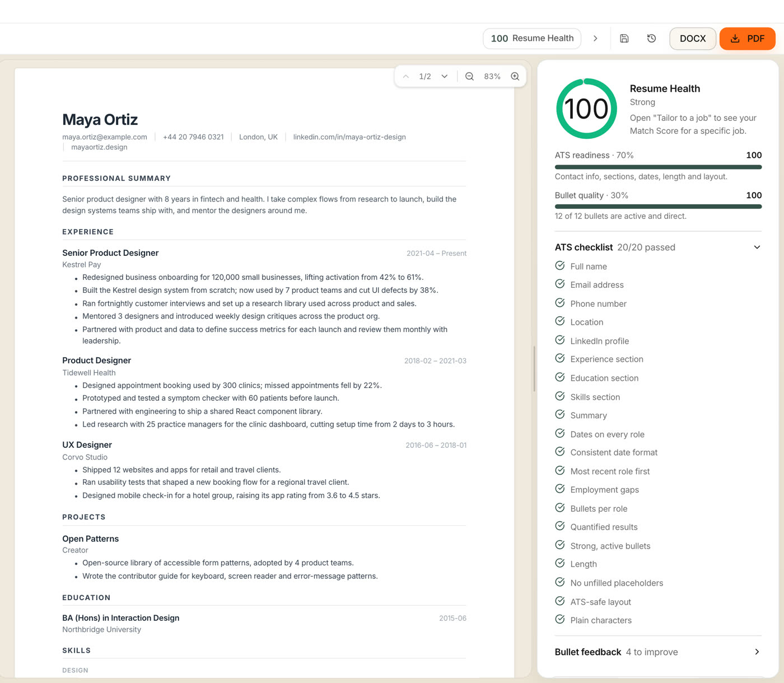Click linkedin.com/in/maya-ortiz-design text
Image resolution: width=784 pixels, height=683 pixels.
coord(349,137)
